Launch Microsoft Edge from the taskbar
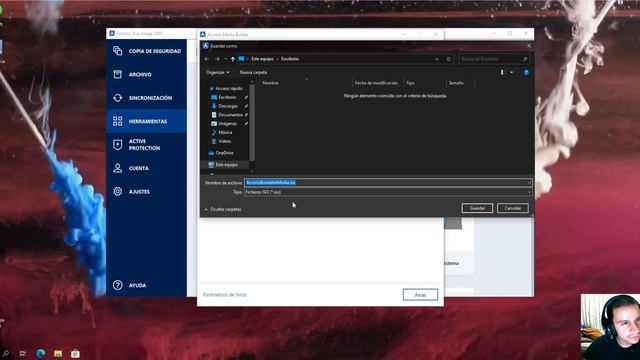Image resolution: width=640 pixels, height=360 pixels. point(40,353)
